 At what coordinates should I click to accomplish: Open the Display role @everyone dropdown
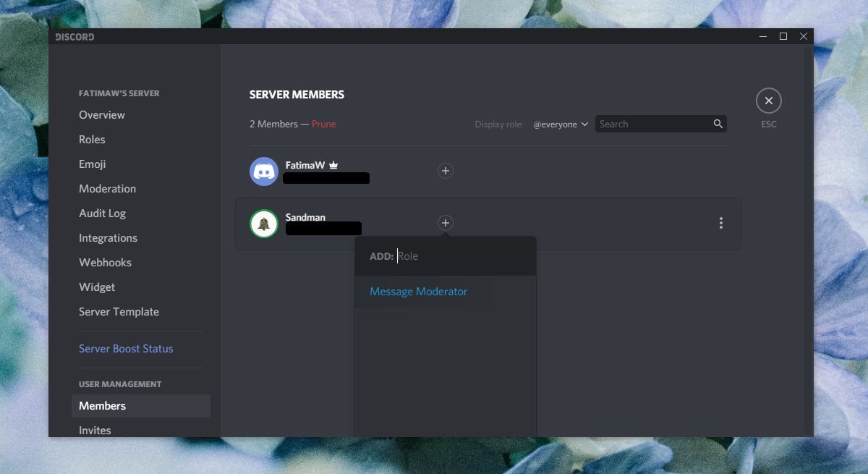[561, 124]
